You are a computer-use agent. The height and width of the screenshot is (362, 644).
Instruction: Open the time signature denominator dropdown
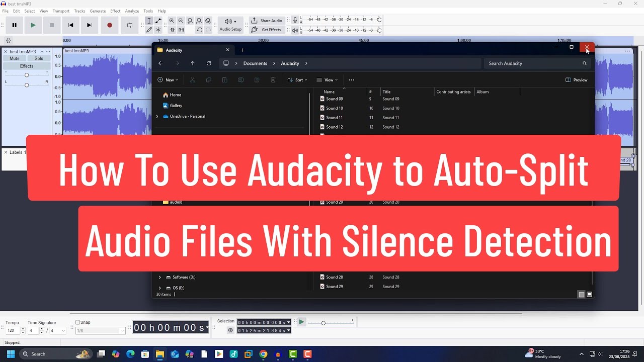tap(63, 330)
